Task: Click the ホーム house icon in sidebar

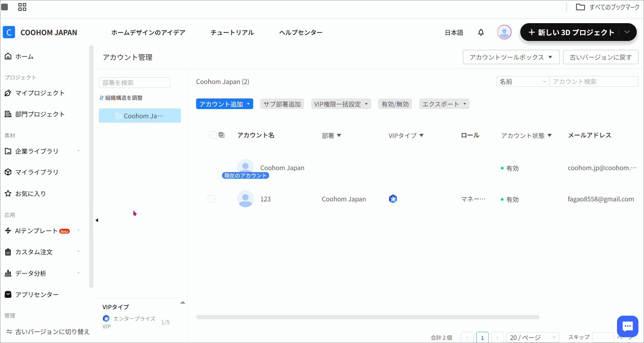Action: (x=8, y=56)
